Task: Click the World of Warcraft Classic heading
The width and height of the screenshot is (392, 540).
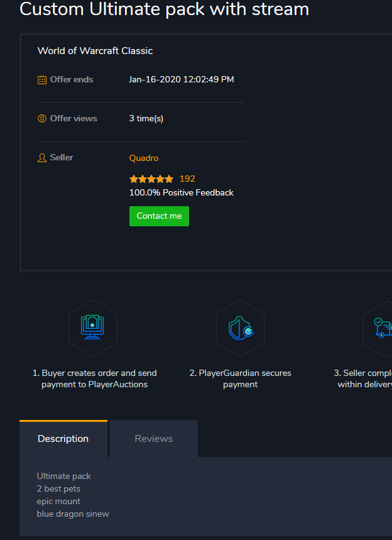Action: click(95, 51)
